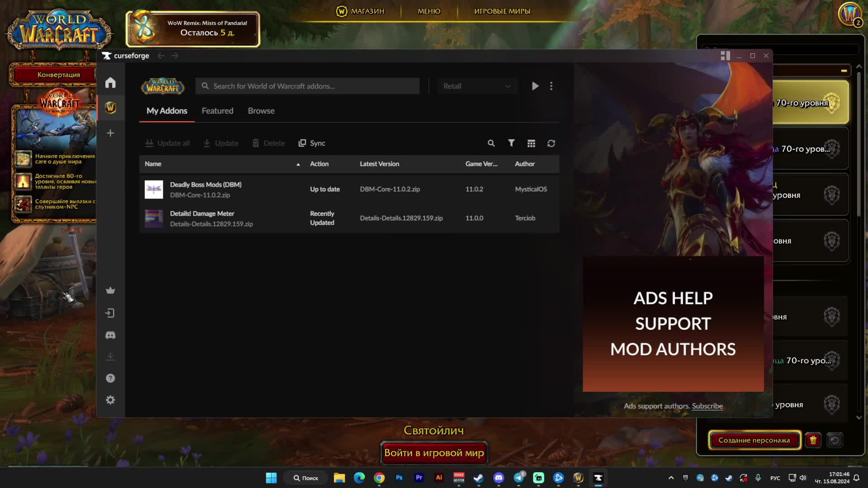The width and height of the screenshot is (868, 488).
Task: Filter the installed addons
Action: [511, 143]
